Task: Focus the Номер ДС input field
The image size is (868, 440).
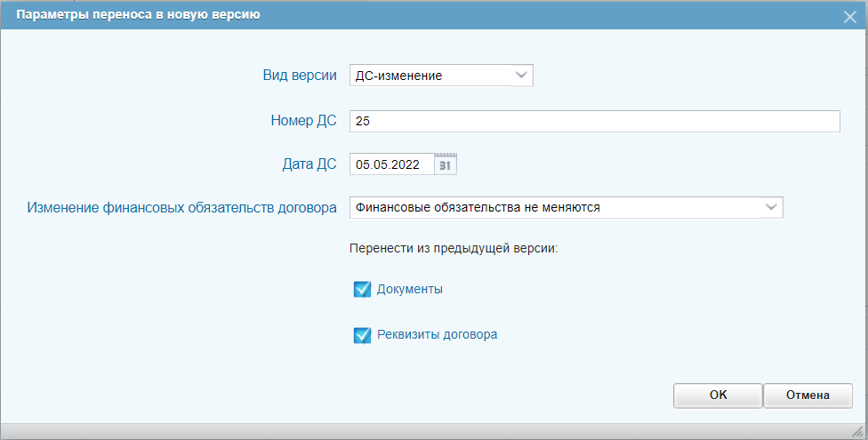Action: pos(595,121)
